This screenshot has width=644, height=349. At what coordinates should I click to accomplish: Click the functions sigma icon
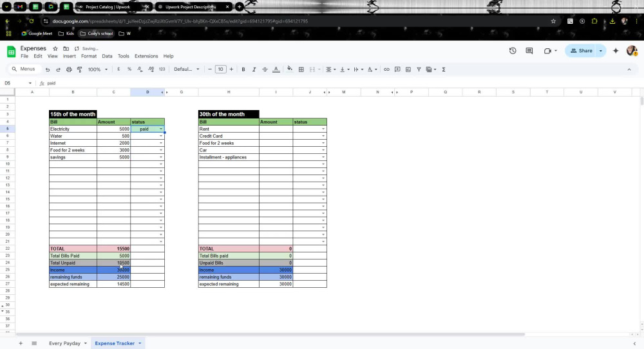point(444,70)
